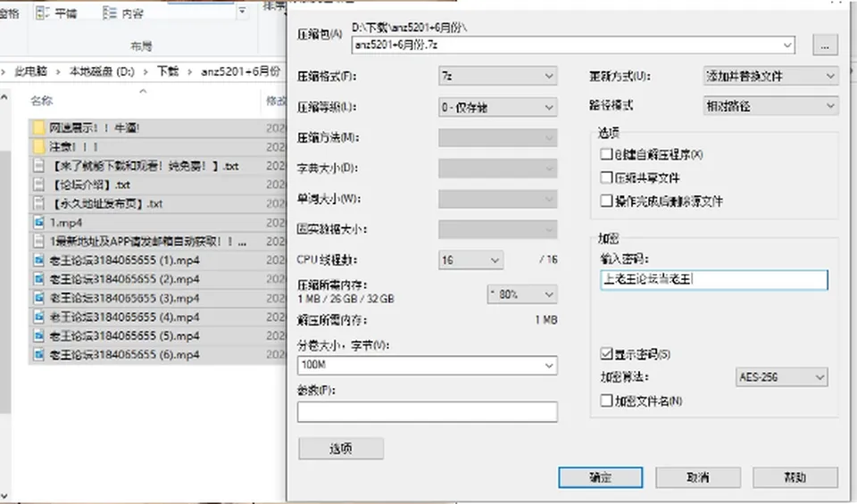Select file name 老王论坛3184065655 (3).mp4
Screen dimensions: 857x504
[x=125, y=298]
